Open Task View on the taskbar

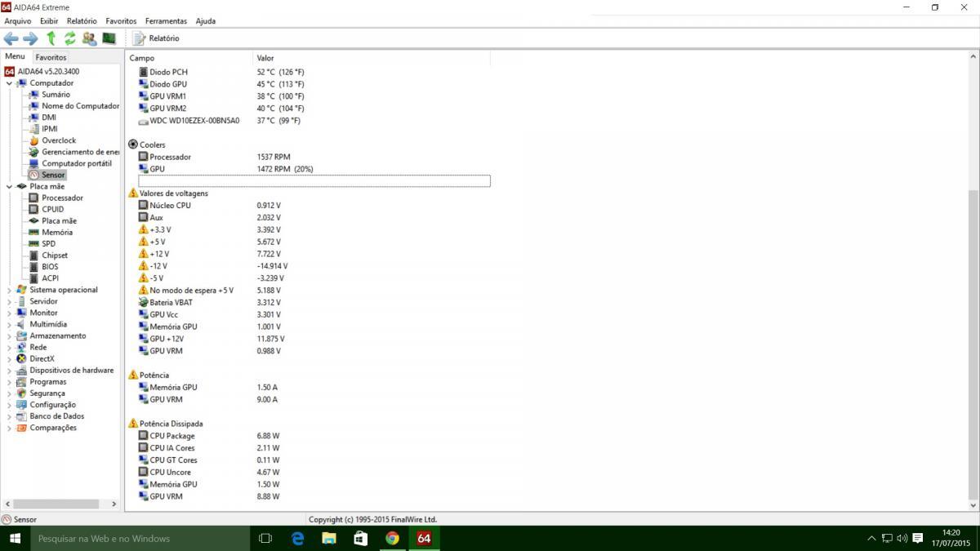pyautogui.click(x=265, y=538)
